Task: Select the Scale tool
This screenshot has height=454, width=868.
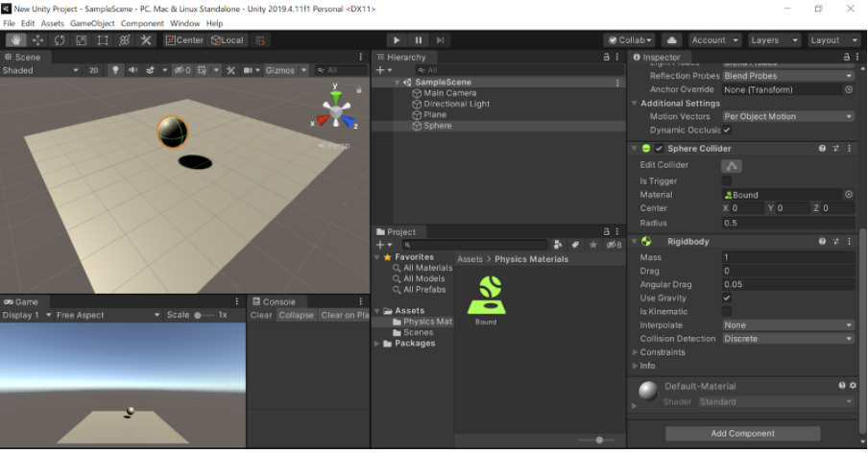Action: 81,40
